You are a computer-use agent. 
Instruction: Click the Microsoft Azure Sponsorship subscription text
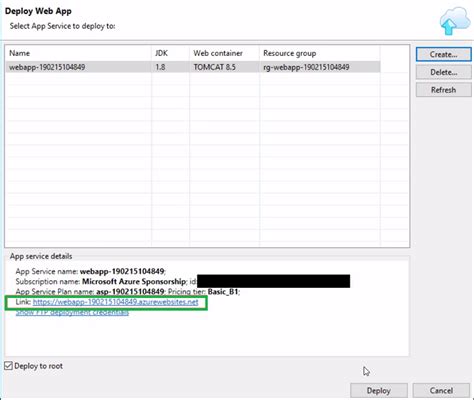pos(134,282)
